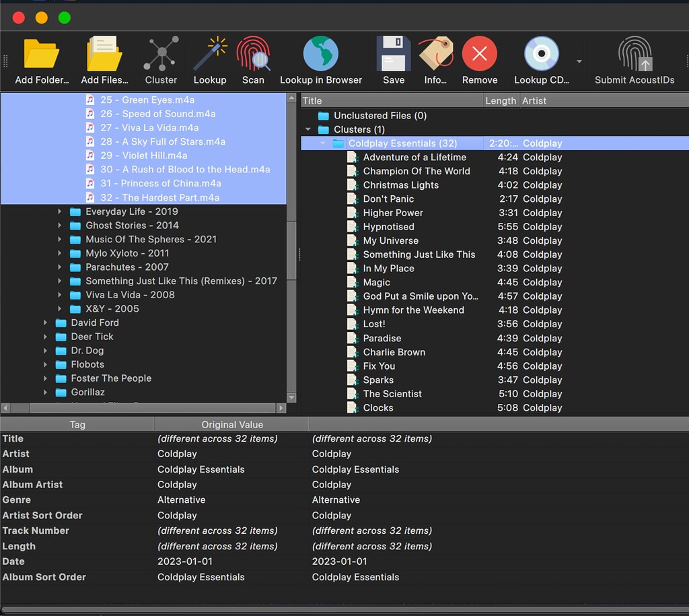Select Something Just Like This (Remixes) - 2017 folder

tap(181, 281)
